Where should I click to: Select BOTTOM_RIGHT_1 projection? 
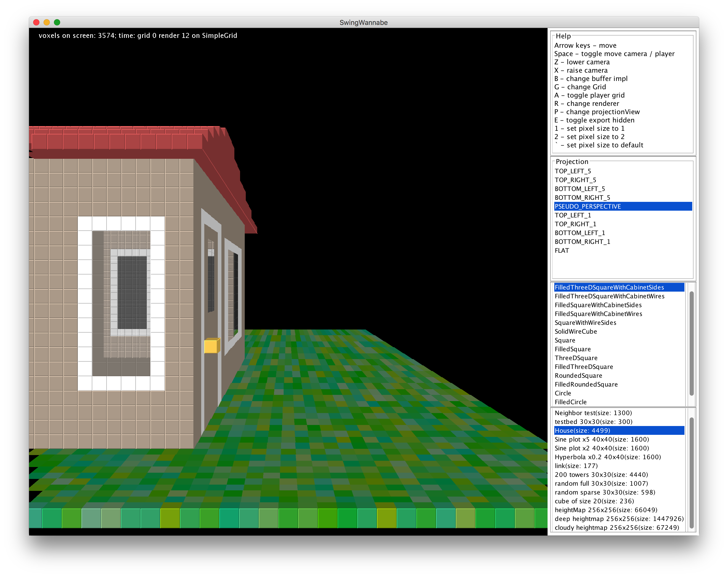click(x=623, y=241)
